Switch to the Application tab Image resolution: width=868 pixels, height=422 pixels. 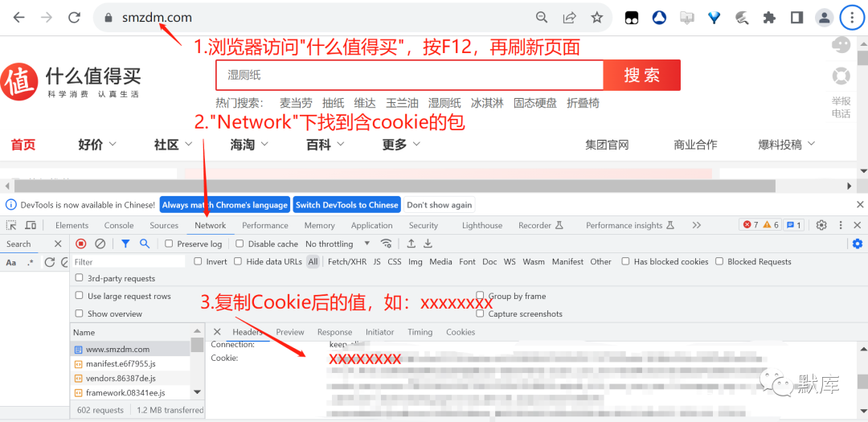[371, 225]
